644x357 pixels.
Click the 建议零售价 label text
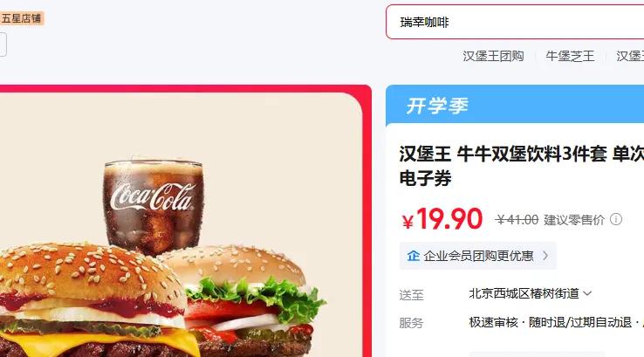574,220
